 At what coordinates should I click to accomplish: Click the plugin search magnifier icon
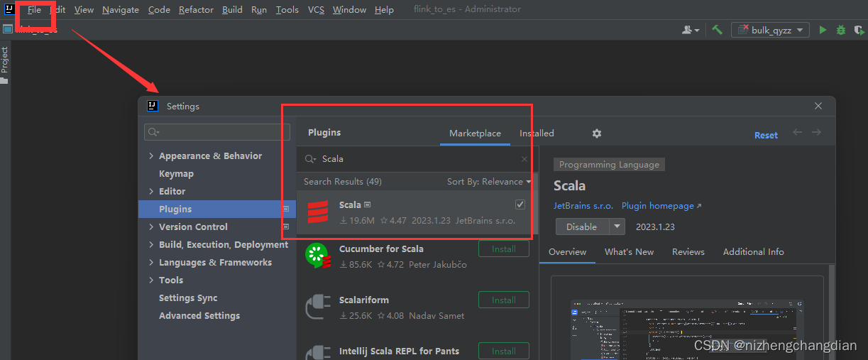tap(310, 159)
